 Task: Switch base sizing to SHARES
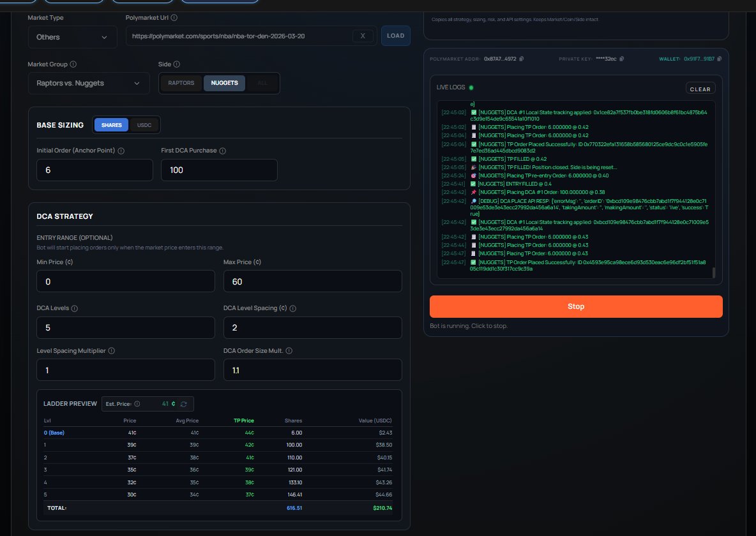[111, 125]
